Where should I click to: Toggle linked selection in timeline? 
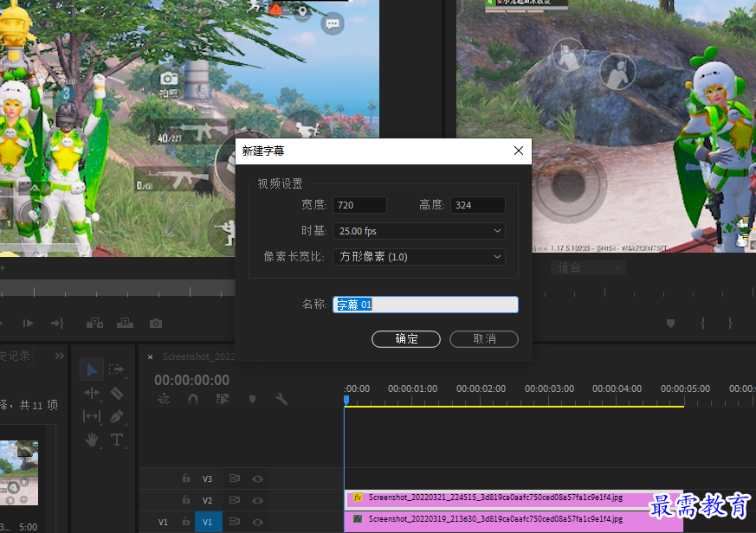pos(223,399)
